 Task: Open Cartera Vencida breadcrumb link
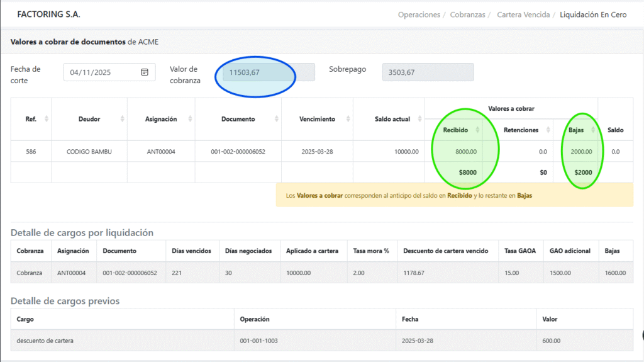point(523,14)
